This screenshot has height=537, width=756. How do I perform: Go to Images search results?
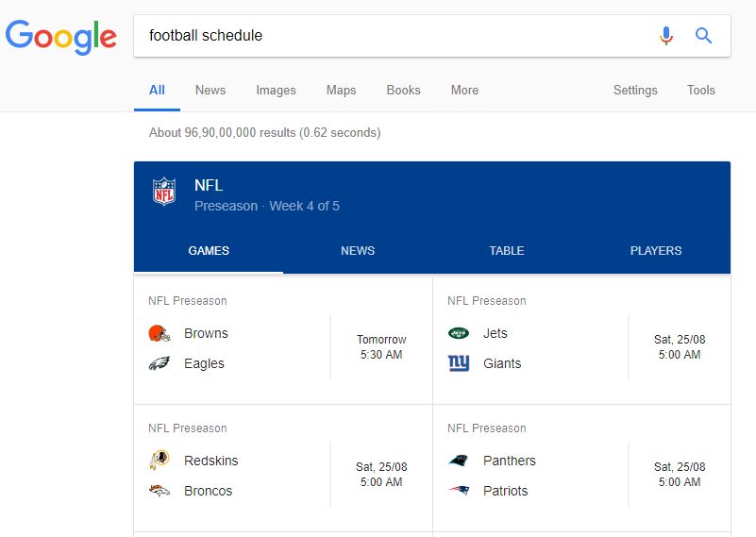pyautogui.click(x=276, y=91)
